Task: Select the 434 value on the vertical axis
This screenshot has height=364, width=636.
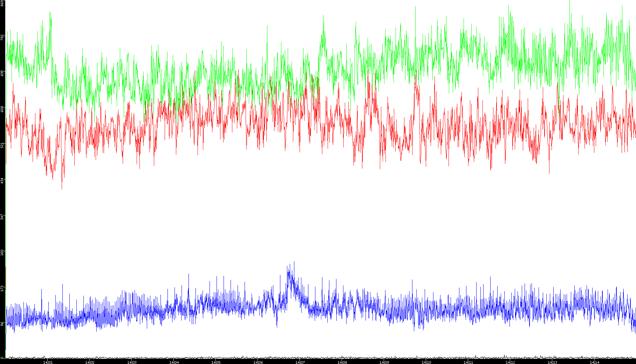Action: click(x=2, y=181)
